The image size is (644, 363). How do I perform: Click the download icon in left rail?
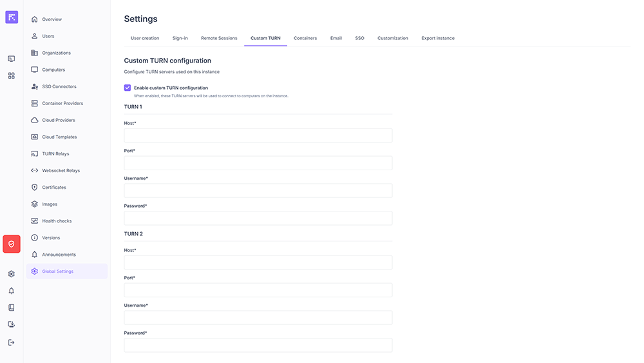tap(12, 324)
